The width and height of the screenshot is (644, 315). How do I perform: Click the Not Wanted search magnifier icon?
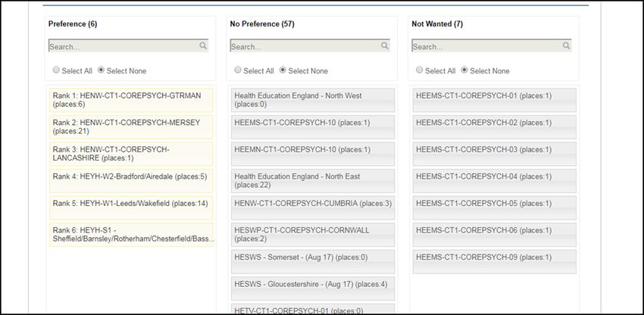coord(566,46)
